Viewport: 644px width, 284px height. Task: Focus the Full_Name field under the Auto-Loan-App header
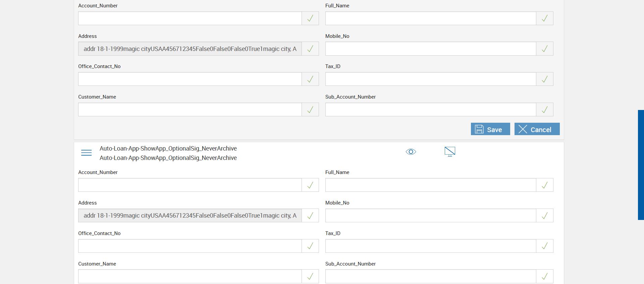click(430, 185)
